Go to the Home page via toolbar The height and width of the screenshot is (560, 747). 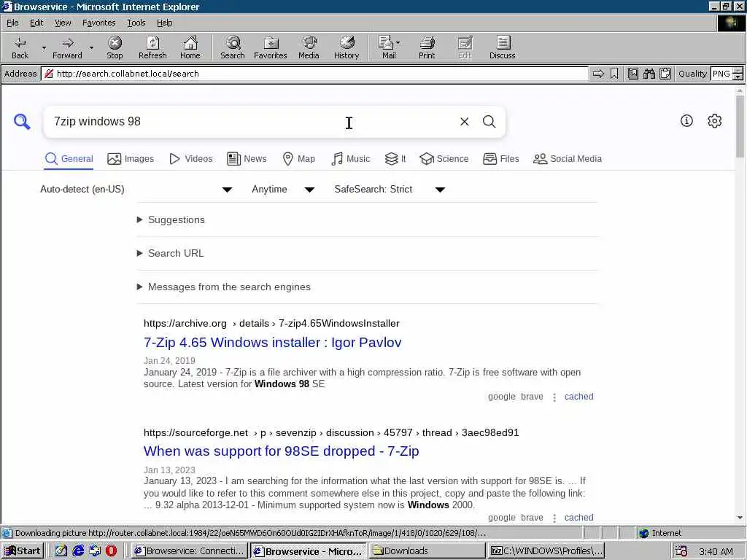(x=190, y=47)
